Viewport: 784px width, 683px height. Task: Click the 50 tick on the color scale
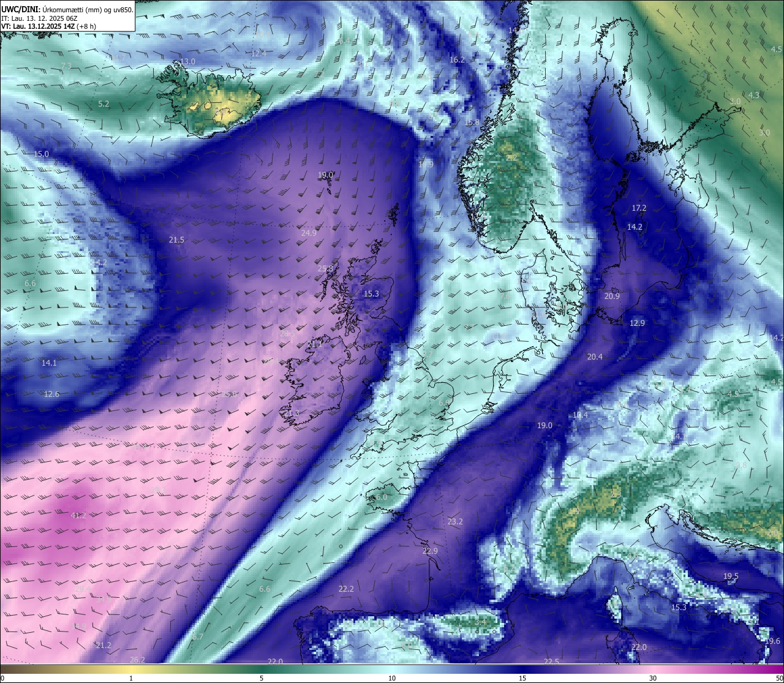[x=779, y=678]
